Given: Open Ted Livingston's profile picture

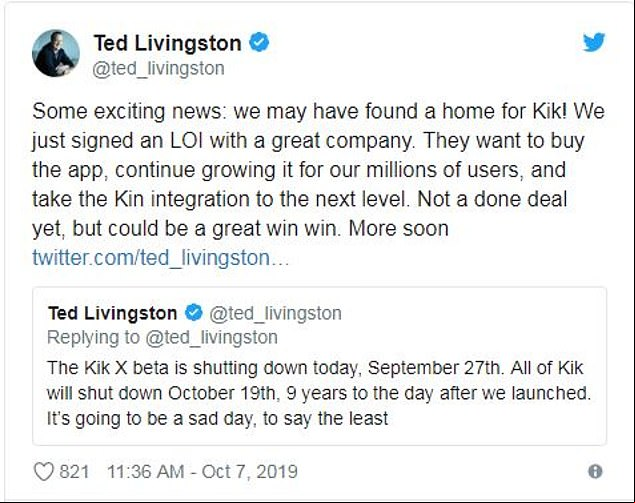Looking at the screenshot, I should (x=56, y=53).
